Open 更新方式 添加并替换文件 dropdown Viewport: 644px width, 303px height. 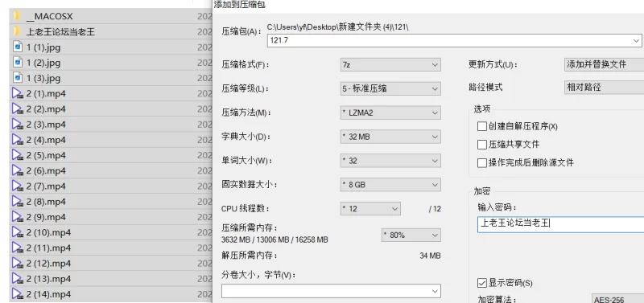(605, 65)
